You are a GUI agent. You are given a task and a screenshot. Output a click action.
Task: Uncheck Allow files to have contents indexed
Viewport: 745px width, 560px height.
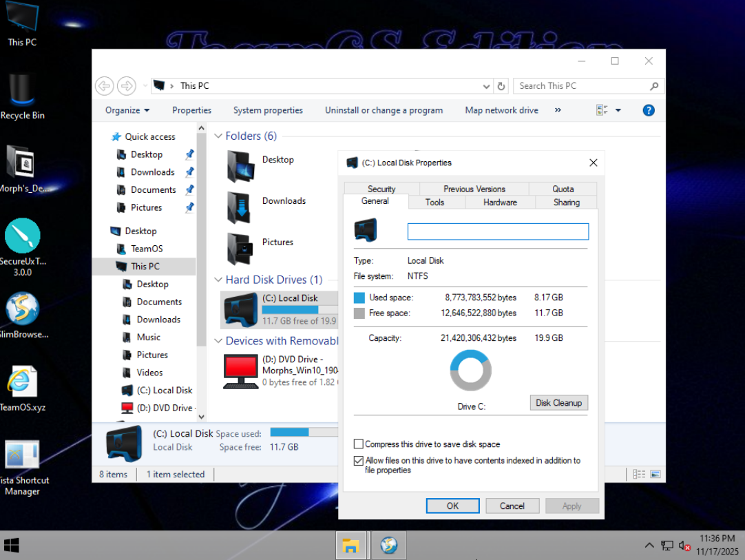tap(359, 461)
